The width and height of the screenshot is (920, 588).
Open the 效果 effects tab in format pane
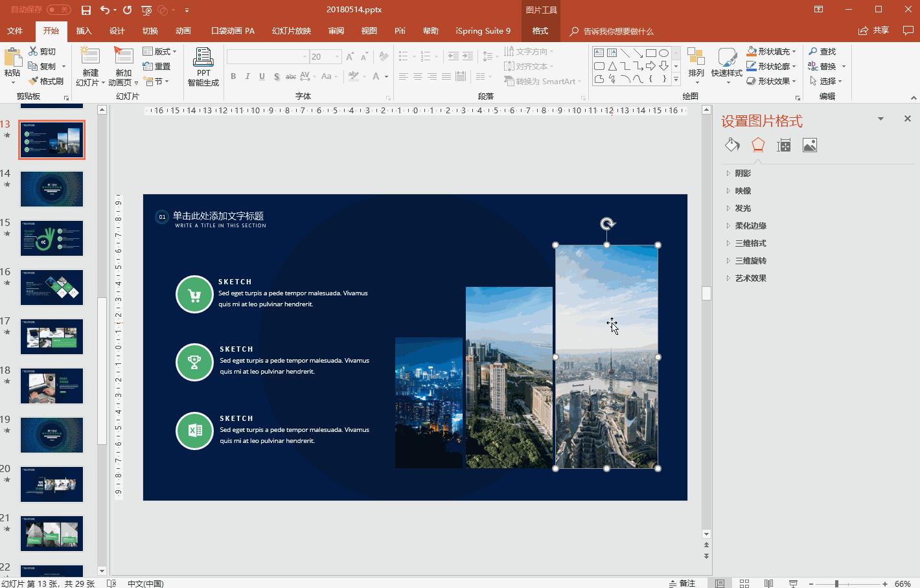pyautogui.click(x=757, y=145)
